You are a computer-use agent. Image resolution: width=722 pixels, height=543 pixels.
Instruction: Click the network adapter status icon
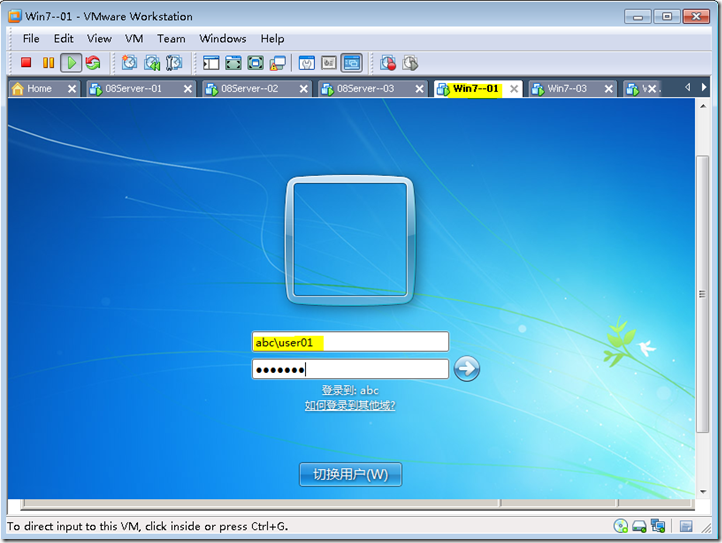(x=658, y=526)
